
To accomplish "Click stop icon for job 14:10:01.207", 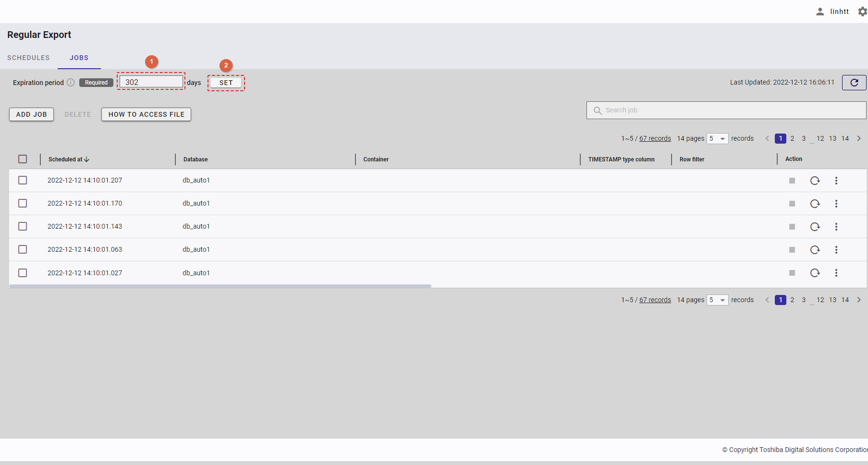I will (x=792, y=181).
